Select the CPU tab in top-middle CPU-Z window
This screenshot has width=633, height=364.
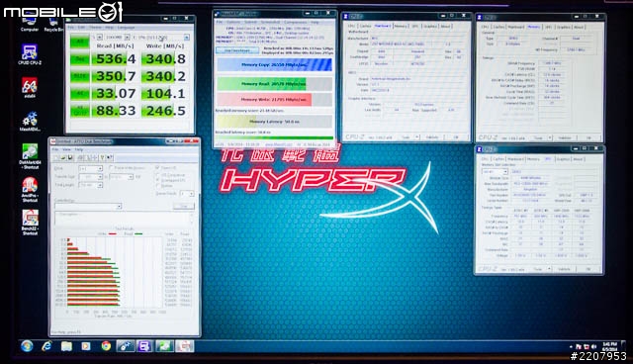351,27
